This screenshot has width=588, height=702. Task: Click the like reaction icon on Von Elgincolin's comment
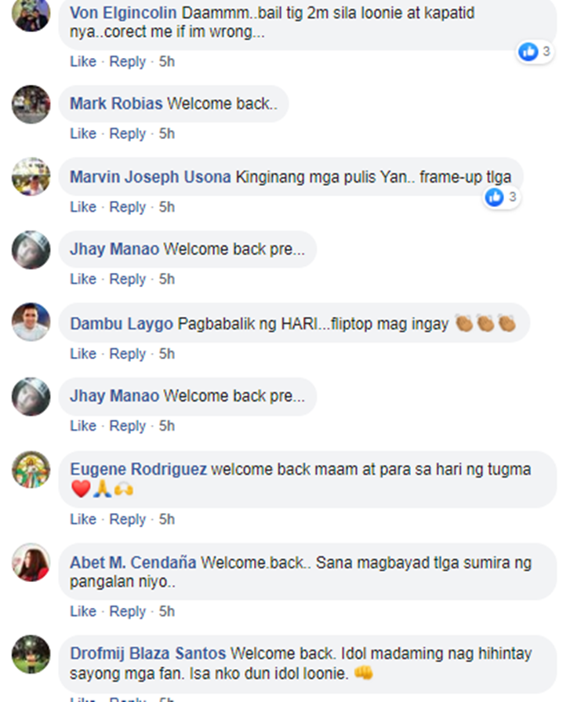[528, 52]
